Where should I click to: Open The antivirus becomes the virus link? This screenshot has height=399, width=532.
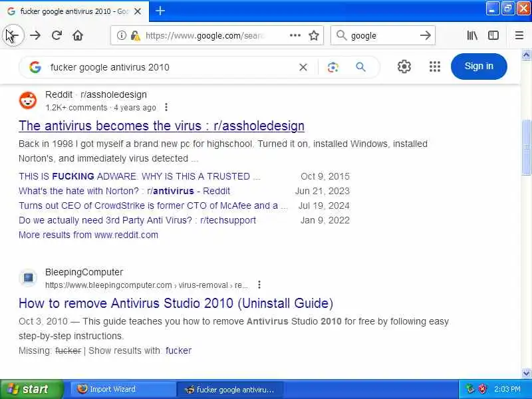(x=162, y=126)
